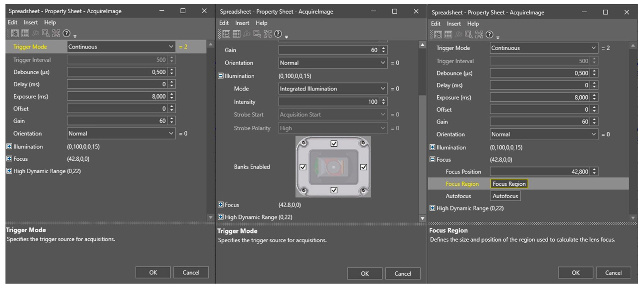Screen dimensions: 644x288
Task: Click select region icon in right window toolbar
Action: [x=468, y=35]
